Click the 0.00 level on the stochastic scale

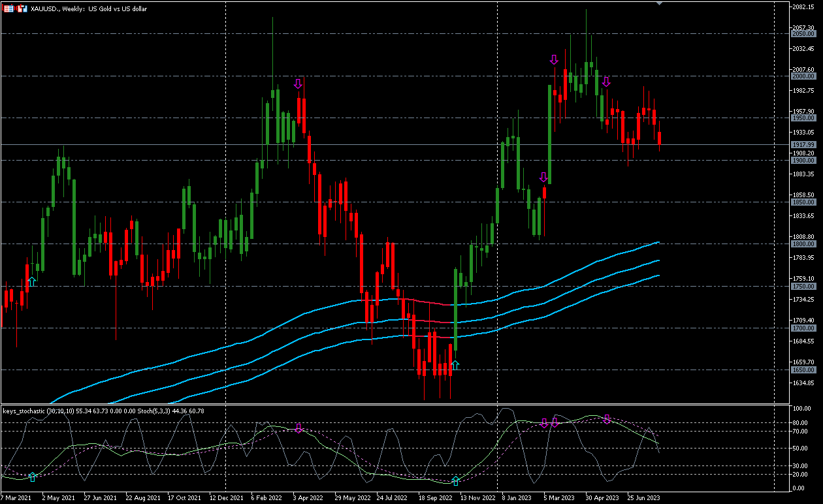(799, 488)
